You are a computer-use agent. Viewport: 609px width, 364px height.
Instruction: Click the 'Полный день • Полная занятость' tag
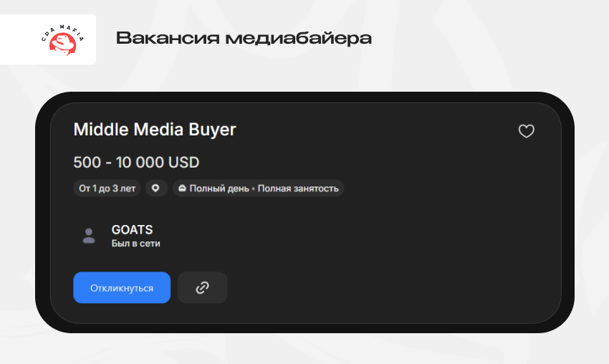click(258, 188)
